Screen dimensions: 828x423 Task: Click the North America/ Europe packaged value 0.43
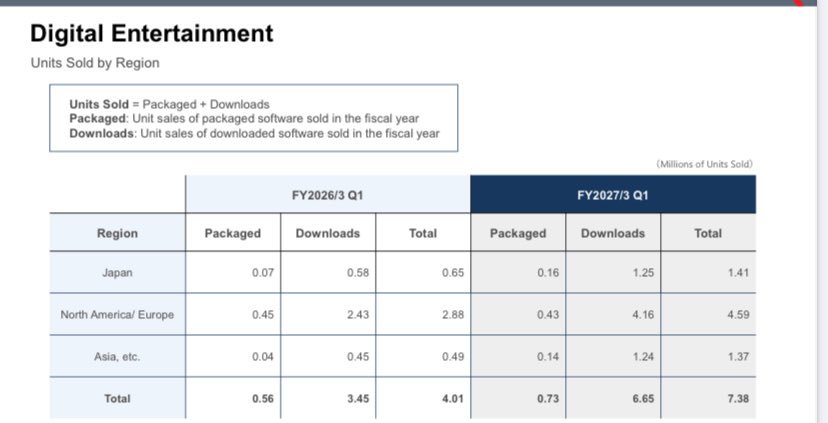(548, 315)
